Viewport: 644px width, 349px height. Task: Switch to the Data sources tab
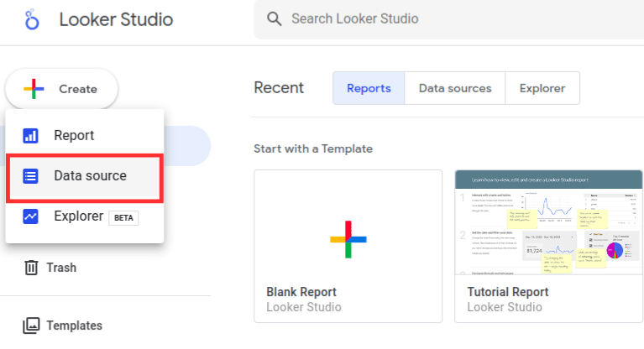click(454, 88)
